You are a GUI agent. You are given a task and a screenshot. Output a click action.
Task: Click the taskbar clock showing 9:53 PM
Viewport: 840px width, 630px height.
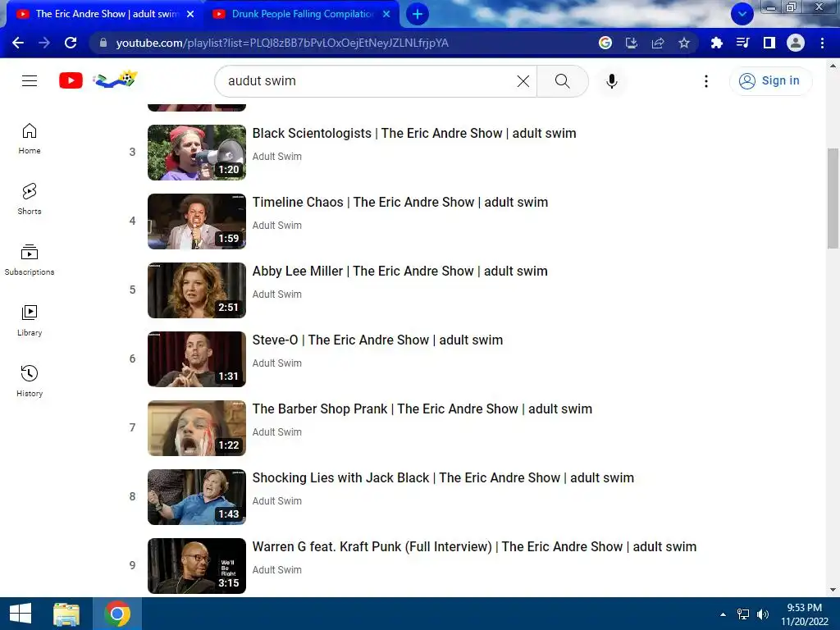804,614
